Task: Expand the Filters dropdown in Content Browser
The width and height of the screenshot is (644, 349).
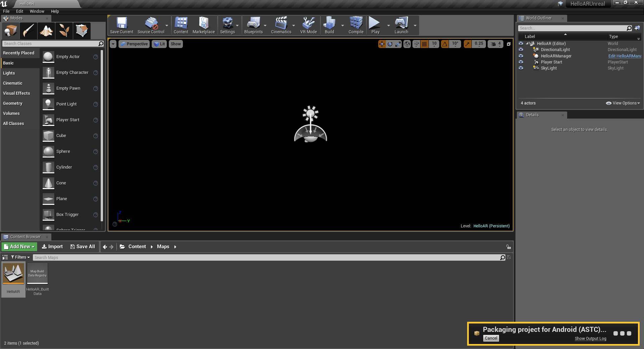Action: pyautogui.click(x=20, y=257)
